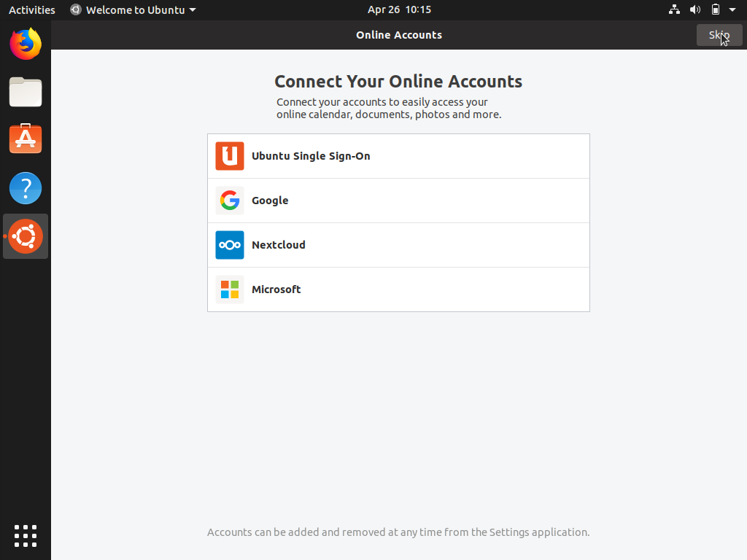Click the Nextcloud logo icon
This screenshot has width=747, height=560.
[230, 245]
